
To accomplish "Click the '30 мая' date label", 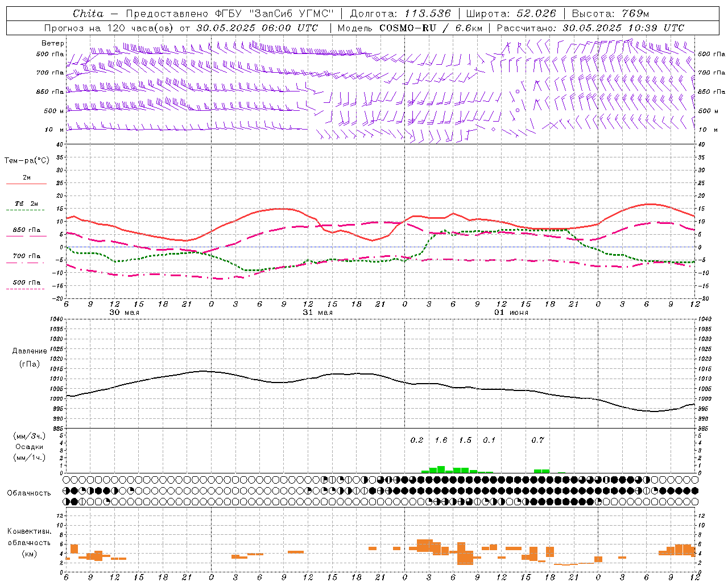I will [124, 313].
